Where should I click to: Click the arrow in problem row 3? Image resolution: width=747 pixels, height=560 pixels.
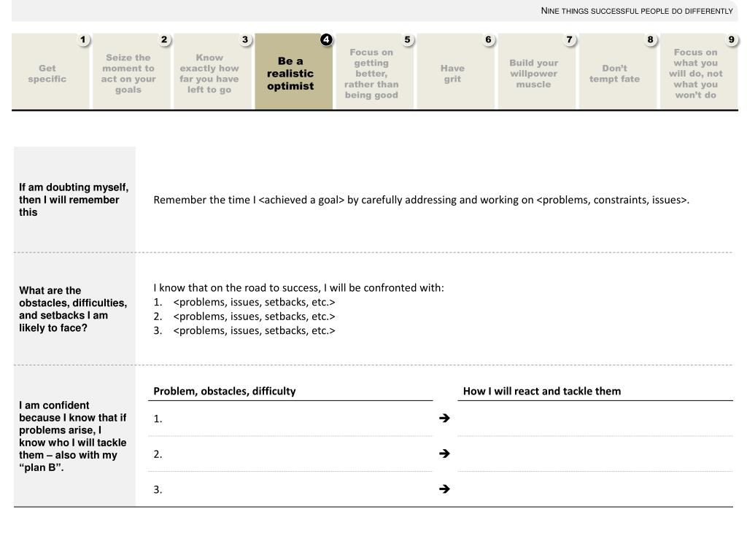[444, 489]
